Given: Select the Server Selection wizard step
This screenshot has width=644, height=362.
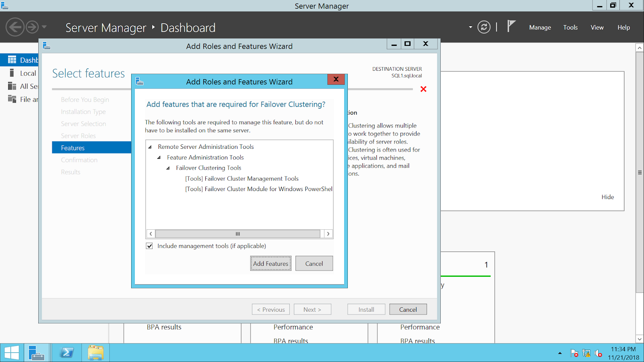Looking at the screenshot, I should (83, 123).
